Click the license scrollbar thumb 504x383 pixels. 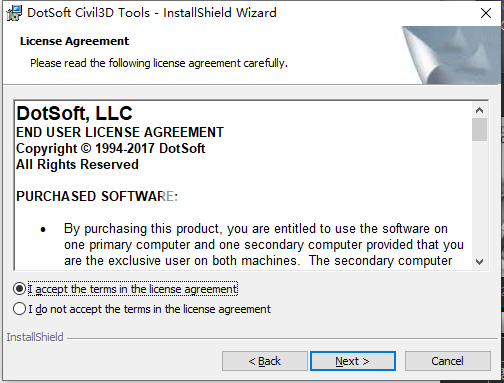(x=479, y=129)
